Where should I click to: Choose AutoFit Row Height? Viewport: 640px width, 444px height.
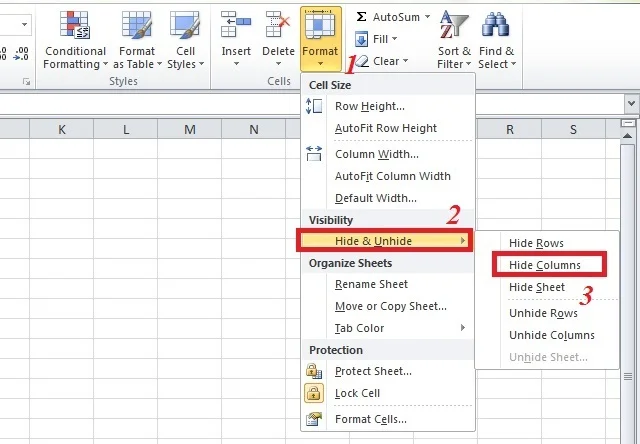coord(386,128)
